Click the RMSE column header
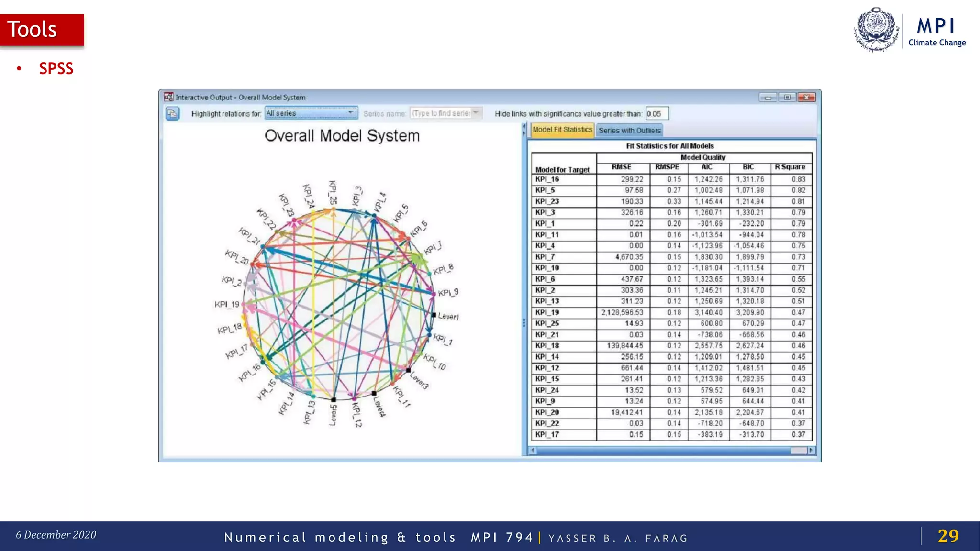Image resolution: width=980 pixels, height=551 pixels. tap(621, 167)
